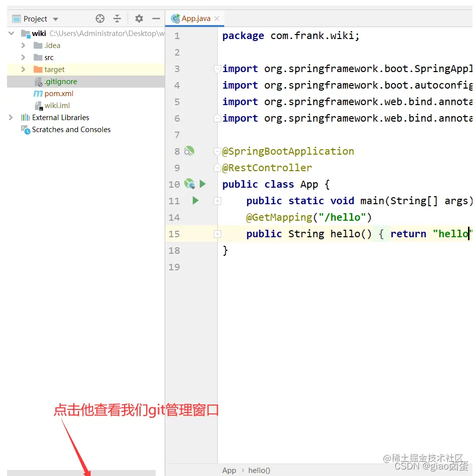Click the Project panel window icon

pos(17,19)
